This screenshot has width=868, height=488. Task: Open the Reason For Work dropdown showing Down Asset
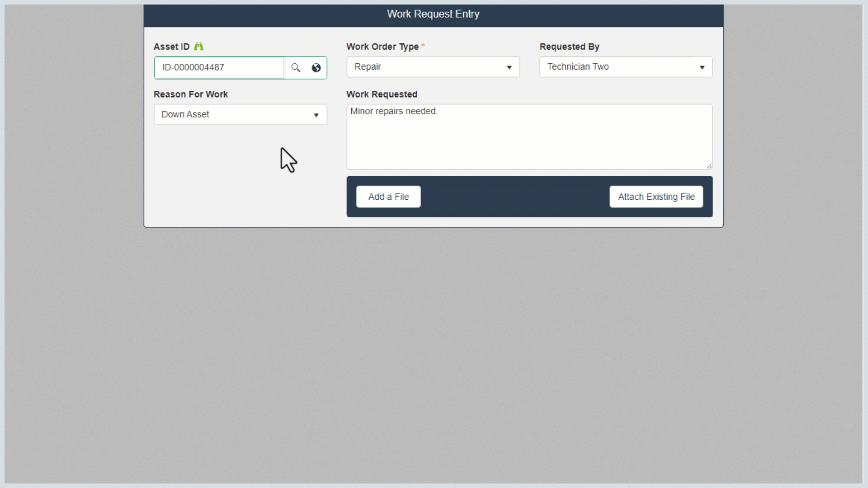[240, 115]
